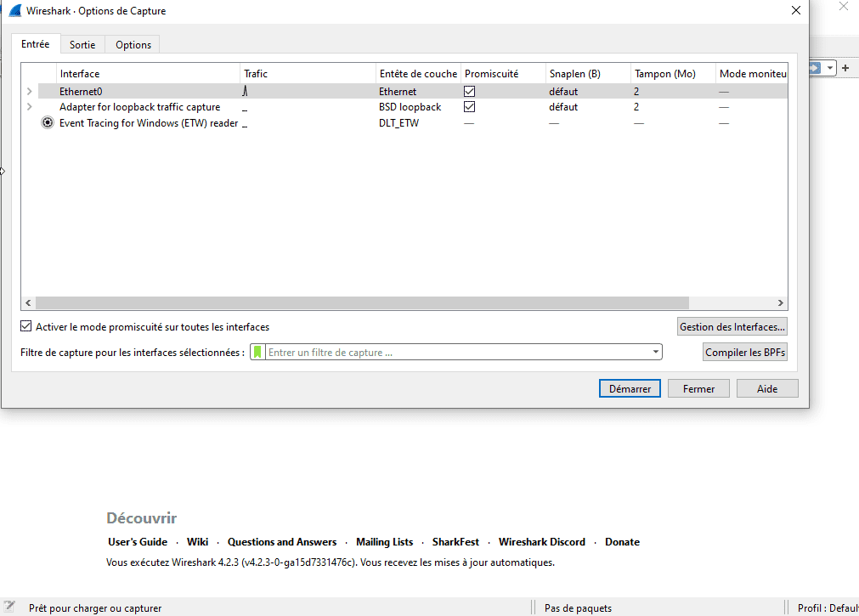859x616 pixels.
Task: Click the Promiscuité column header
Action: point(504,73)
